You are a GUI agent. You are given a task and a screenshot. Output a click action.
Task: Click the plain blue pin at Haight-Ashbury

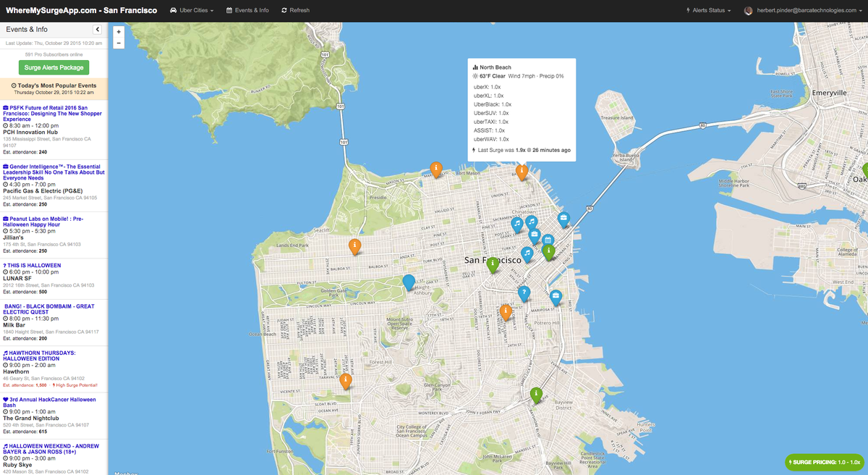[x=409, y=282]
